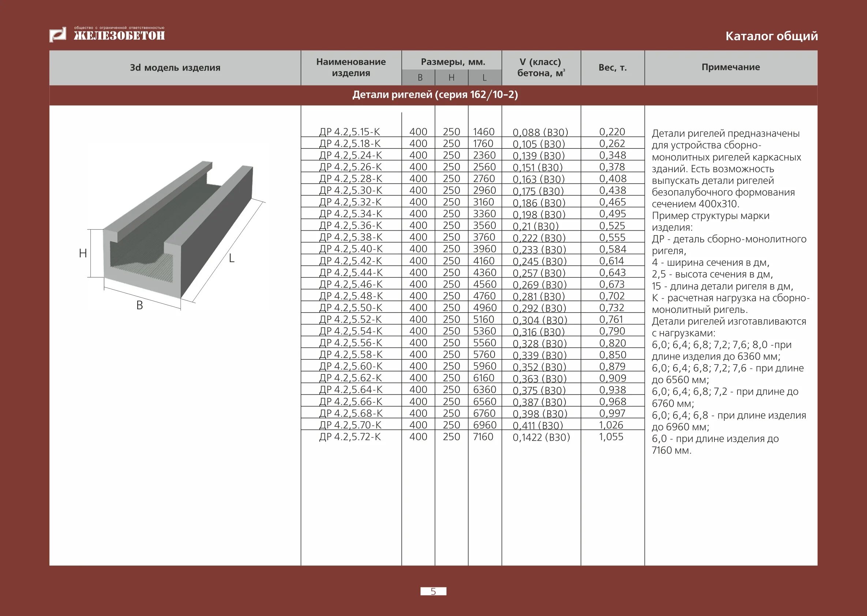This screenshot has height=616, width=867.
Task: Click the weight value '0,584'
Action: click(613, 249)
